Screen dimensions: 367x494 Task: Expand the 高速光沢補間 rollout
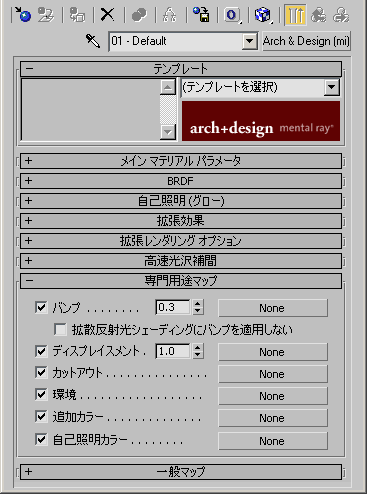(x=181, y=261)
